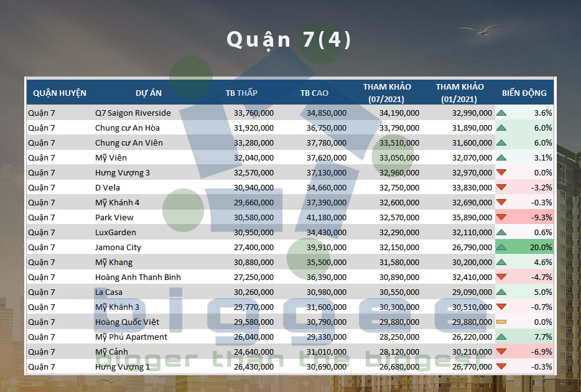Click the red down arrow for Hoàng Anh Thanh Bình
This screenshot has width=581, height=392.
(501, 277)
